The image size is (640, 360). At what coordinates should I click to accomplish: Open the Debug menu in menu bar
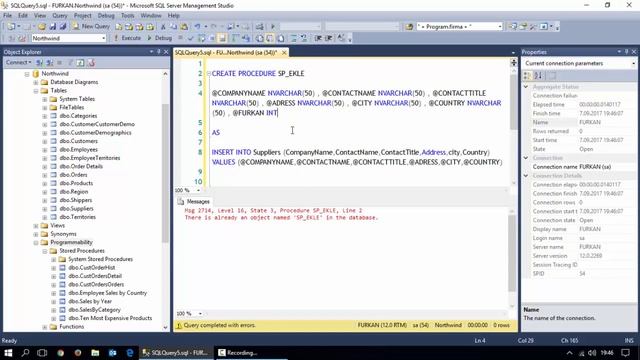pos(106,16)
